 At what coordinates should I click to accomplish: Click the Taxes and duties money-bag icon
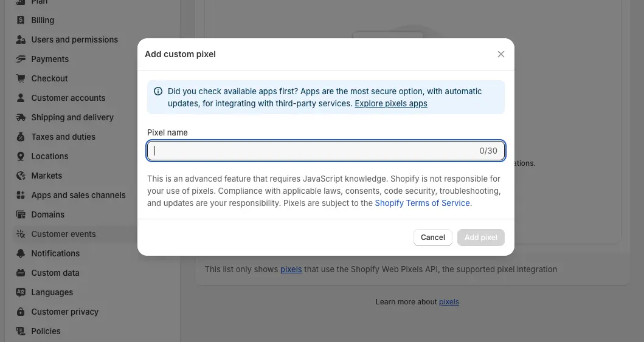tap(21, 137)
